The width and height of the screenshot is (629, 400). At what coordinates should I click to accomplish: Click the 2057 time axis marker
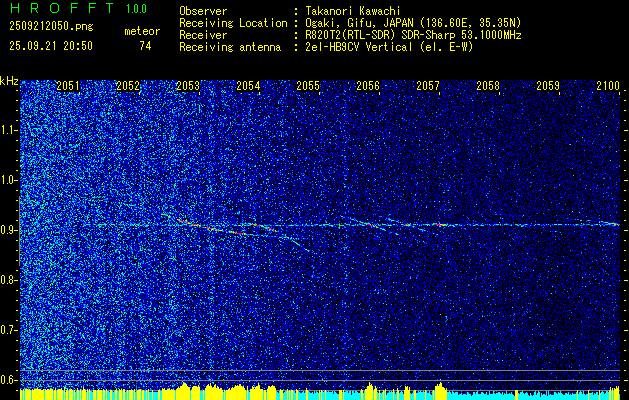428,85
